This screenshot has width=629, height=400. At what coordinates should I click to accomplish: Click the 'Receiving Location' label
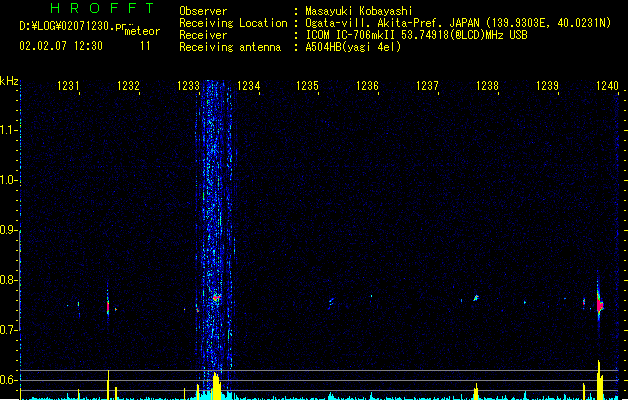pyautogui.click(x=233, y=23)
